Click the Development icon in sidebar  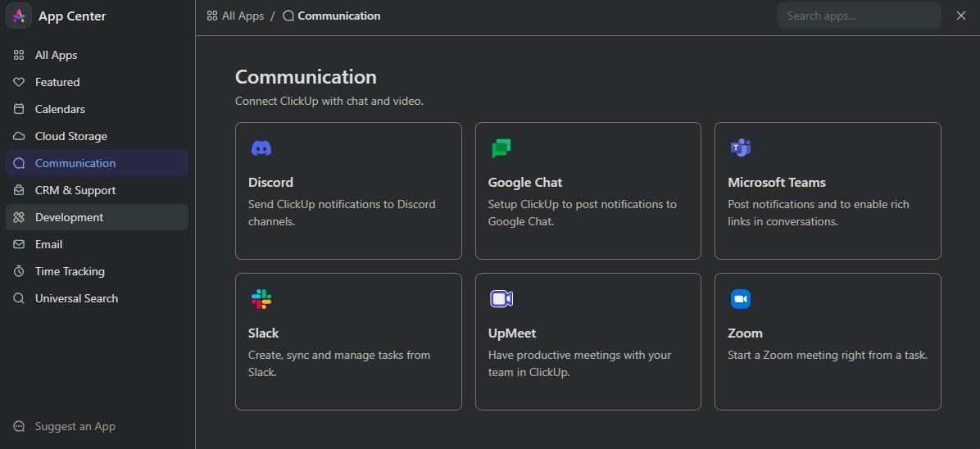(x=19, y=217)
